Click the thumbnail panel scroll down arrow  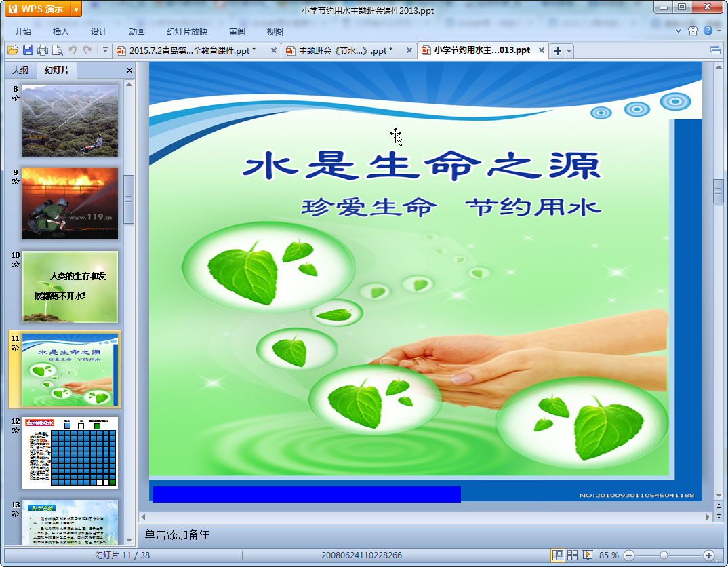click(x=129, y=540)
